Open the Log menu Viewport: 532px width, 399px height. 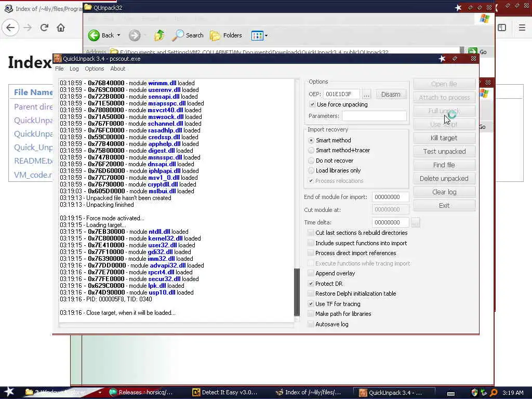click(74, 69)
